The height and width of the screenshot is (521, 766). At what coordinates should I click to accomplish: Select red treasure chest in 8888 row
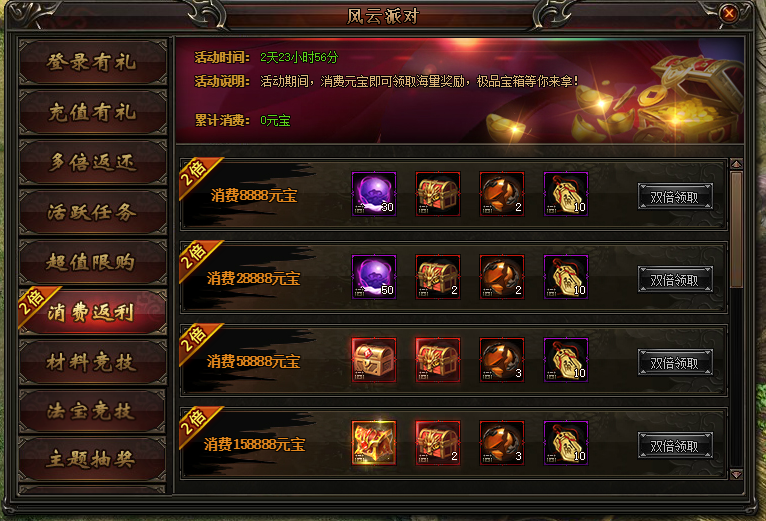click(438, 194)
